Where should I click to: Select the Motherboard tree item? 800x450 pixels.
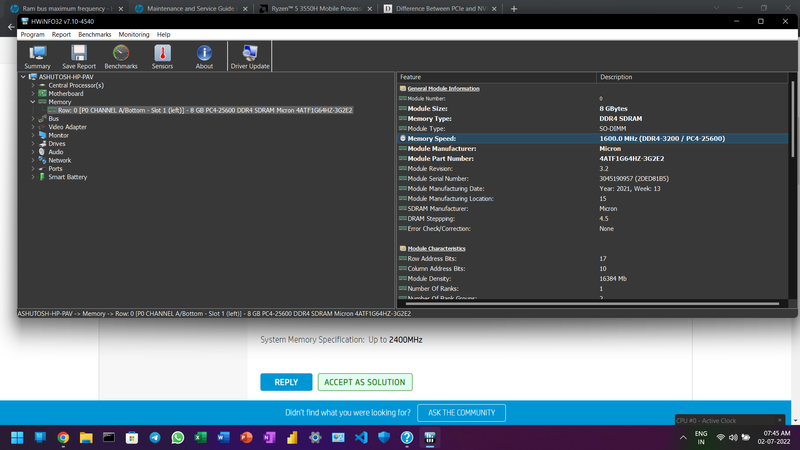(66, 94)
